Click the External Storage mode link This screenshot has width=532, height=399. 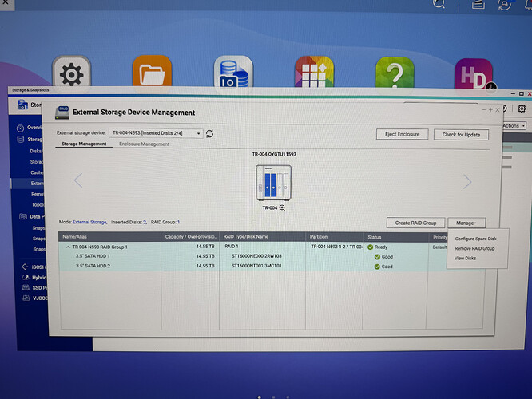(x=89, y=222)
